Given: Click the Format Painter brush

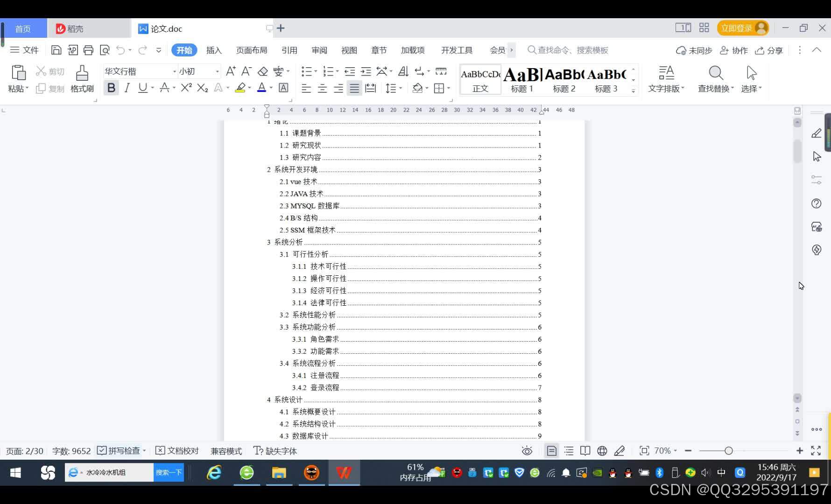Looking at the screenshot, I should (82, 73).
